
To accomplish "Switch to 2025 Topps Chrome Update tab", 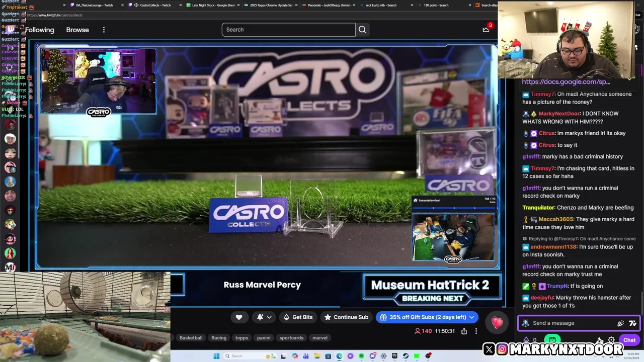I will point(271,5).
